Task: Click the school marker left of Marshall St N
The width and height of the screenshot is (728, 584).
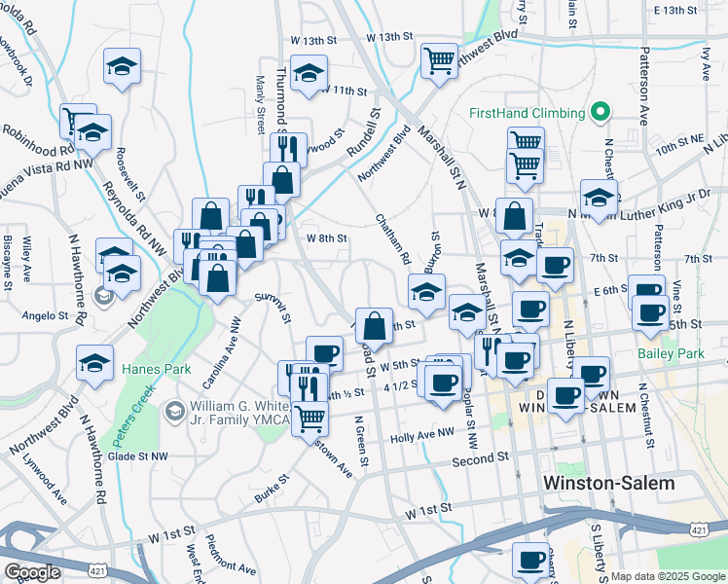Action: [x=467, y=315]
